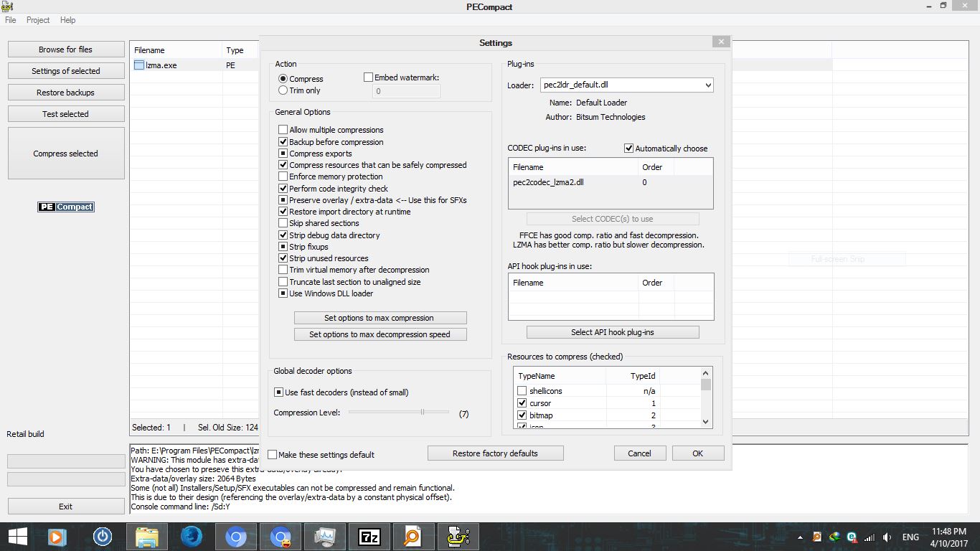Click the Settings of selected button
The image size is (980, 551).
pyautogui.click(x=66, y=71)
